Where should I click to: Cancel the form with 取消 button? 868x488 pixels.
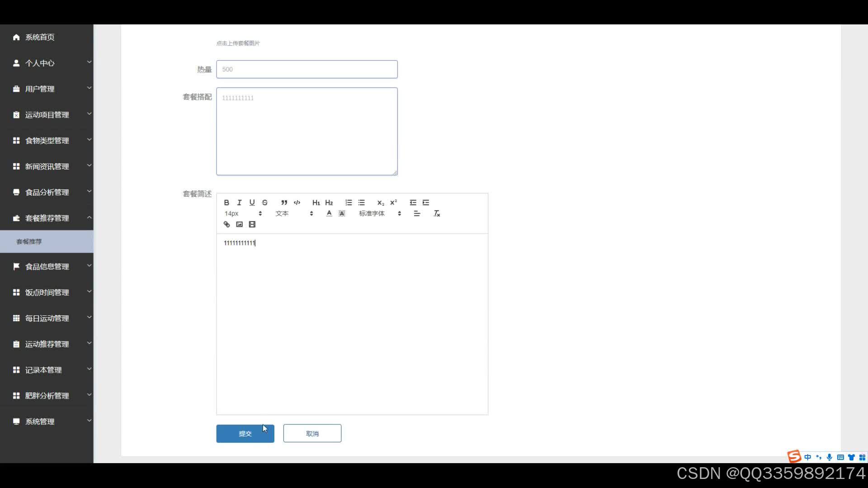point(312,433)
